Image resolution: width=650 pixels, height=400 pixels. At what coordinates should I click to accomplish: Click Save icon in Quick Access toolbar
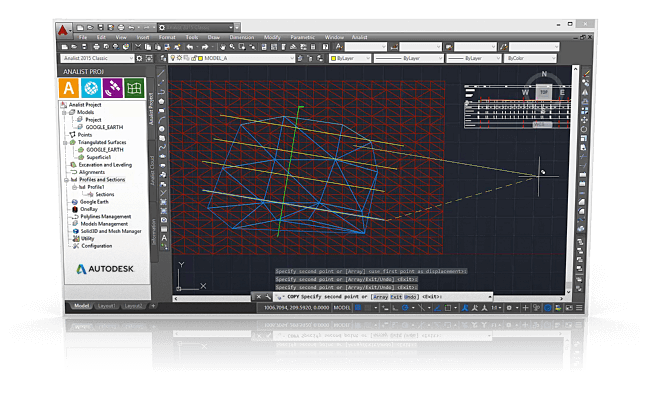[100, 27]
